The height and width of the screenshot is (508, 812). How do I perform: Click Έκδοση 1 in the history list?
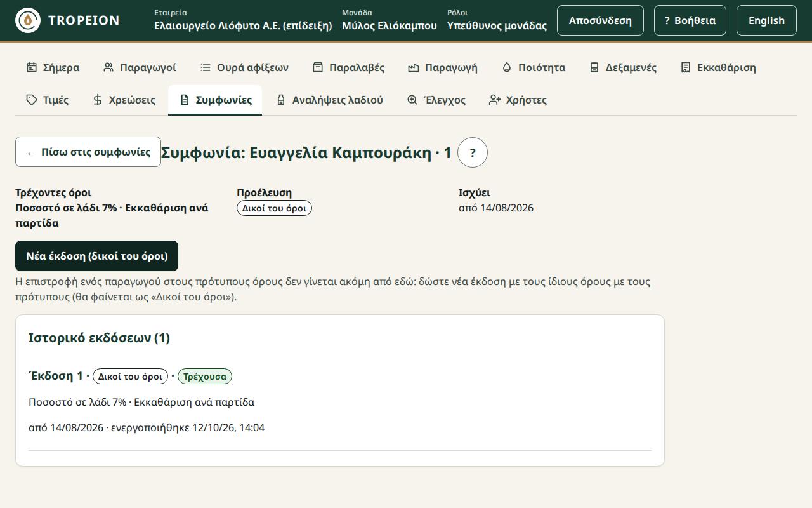point(56,376)
